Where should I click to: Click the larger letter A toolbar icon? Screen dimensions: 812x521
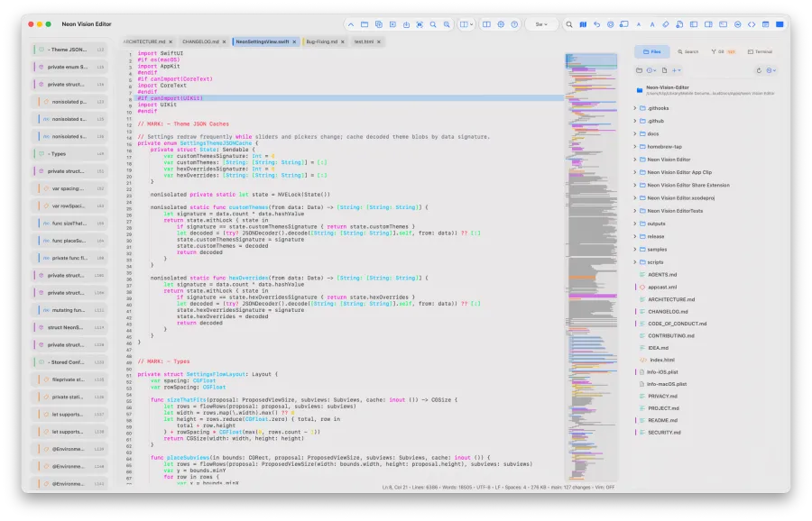point(652,24)
